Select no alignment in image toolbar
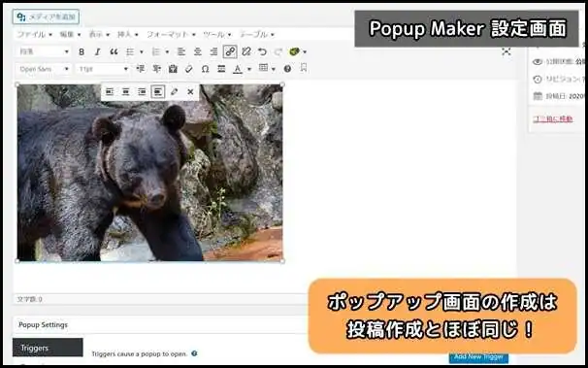This screenshot has width=588, height=368. tap(158, 91)
